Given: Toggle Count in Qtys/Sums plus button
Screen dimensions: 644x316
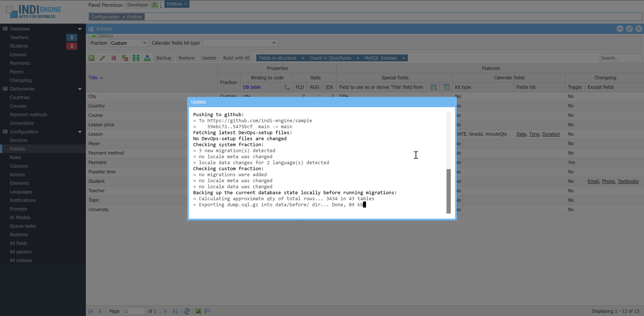Looking at the screenshot, I should tap(358, 58).
